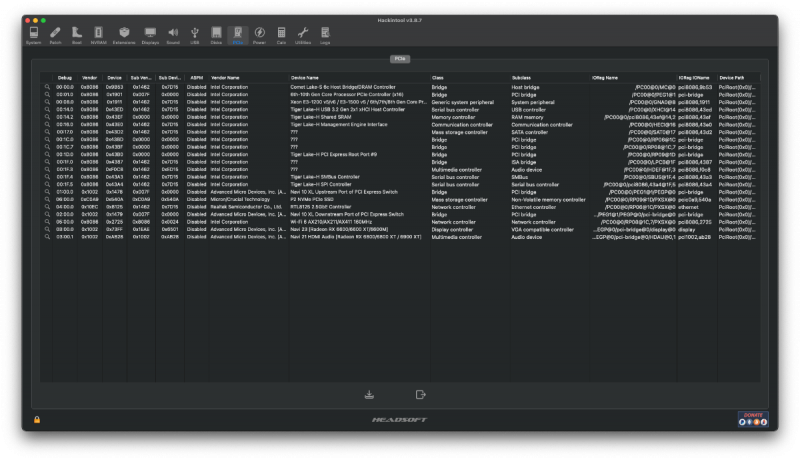Open the Utilities section
Screen dimensions: 800x460
(303, 36)
